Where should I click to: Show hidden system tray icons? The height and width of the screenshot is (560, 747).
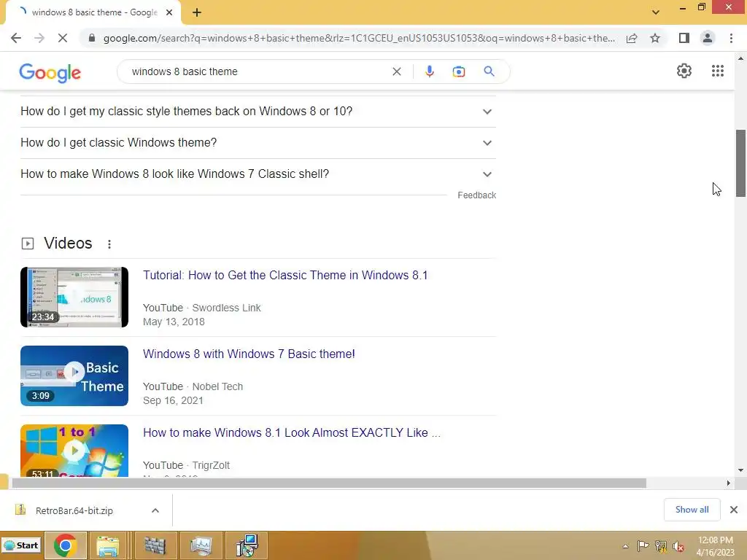click(625, 546)
